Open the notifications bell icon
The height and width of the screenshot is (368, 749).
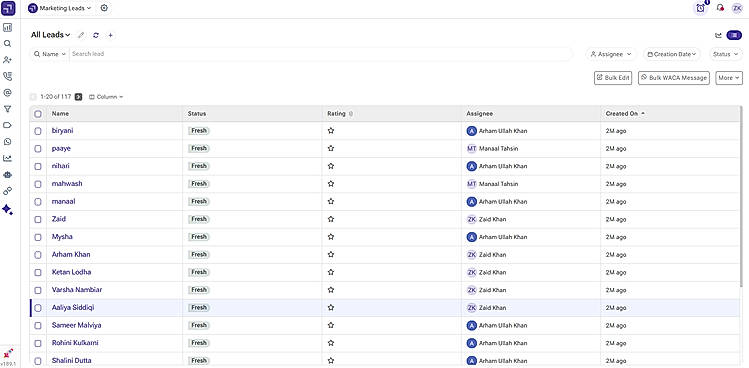pos(720,8)
